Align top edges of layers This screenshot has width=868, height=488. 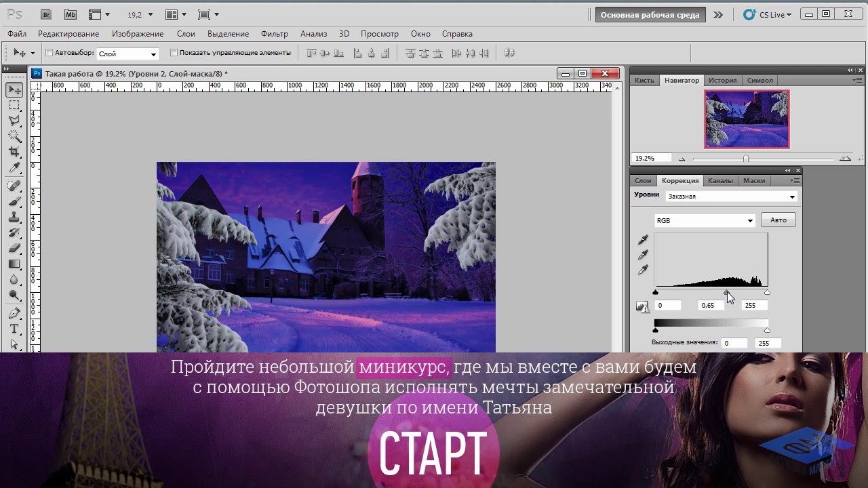click(x=313, y=53)
